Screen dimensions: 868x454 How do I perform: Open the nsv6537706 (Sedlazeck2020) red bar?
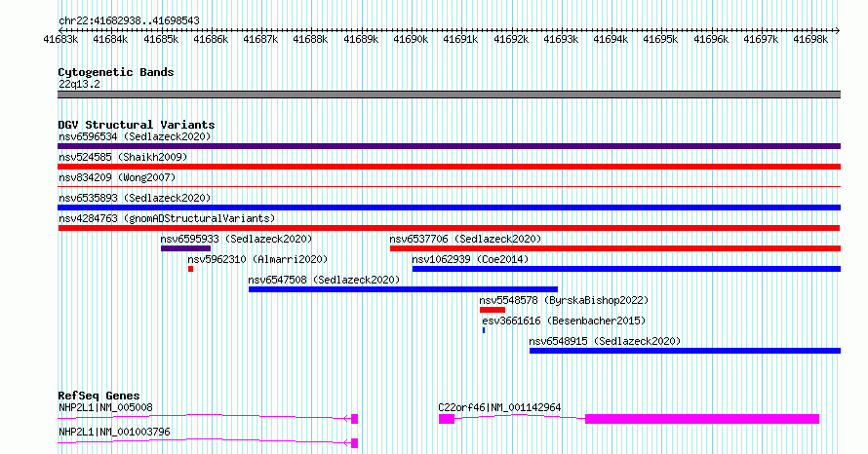pos(615,248)
